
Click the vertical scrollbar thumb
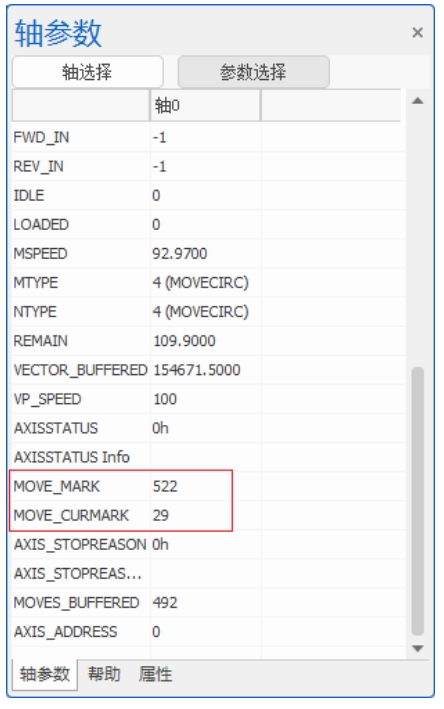pyautogui.click(x=418, y=501)
